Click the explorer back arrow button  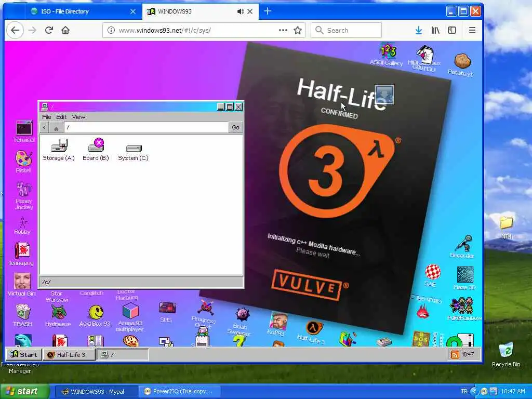pos(44,128)
